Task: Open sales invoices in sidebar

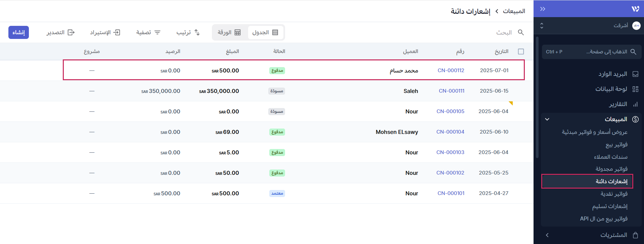Action: [616, 144]
